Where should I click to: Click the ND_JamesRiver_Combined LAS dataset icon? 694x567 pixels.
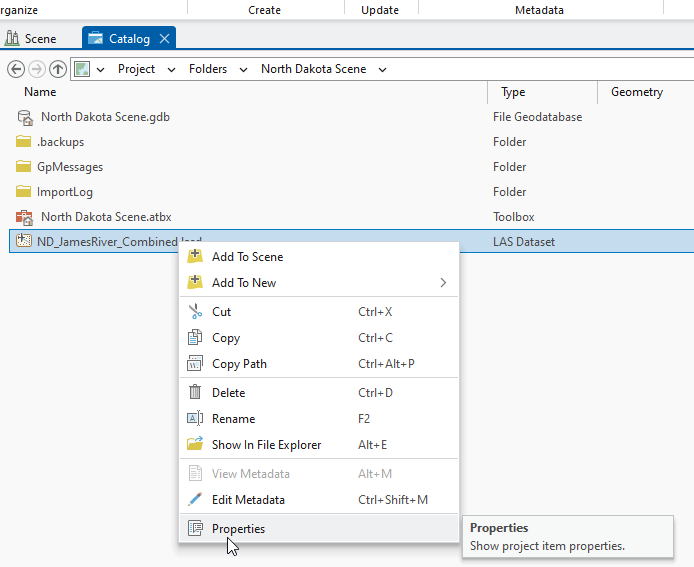pos(24,241)
